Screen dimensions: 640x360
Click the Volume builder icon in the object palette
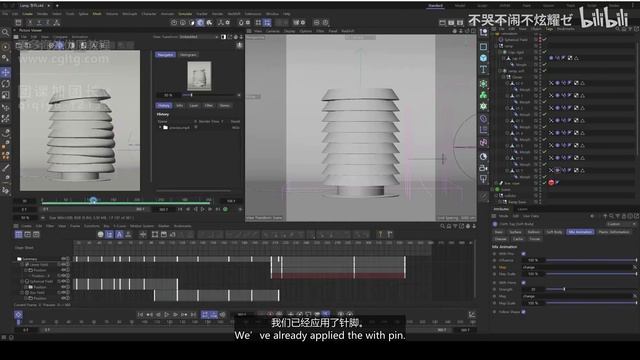(x=483, y=106)
